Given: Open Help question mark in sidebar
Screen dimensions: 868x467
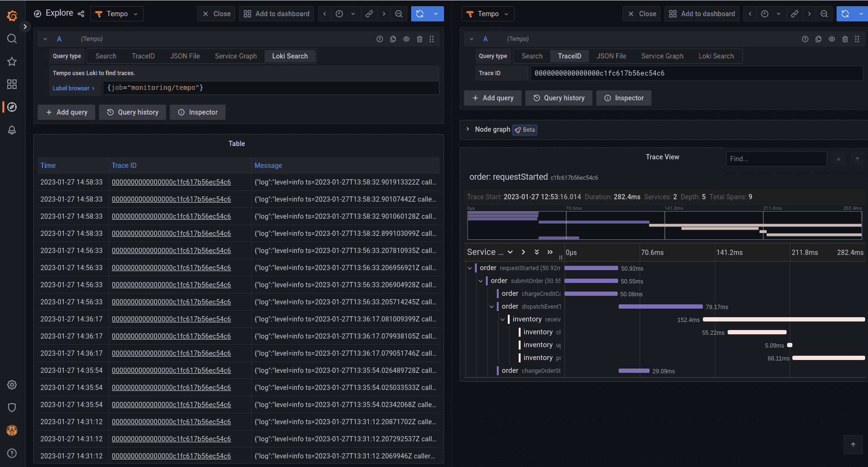Looking at the screenshot, I should tap(12, 453).
